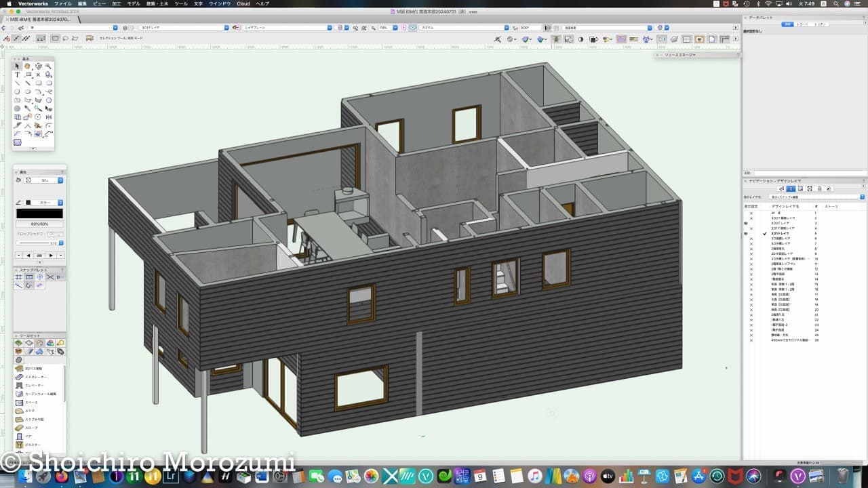Switch to the レコード tab in data palette
The image size is (868, 488).
tap(802, 24)
